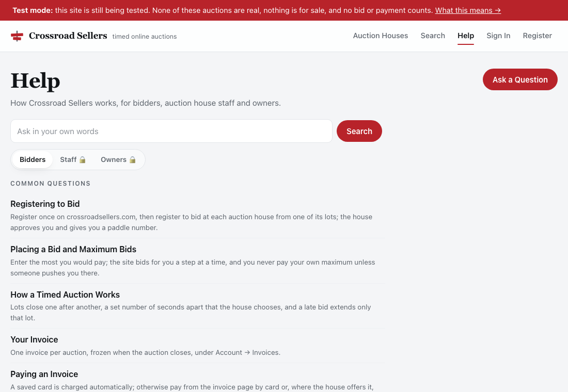Click 'A saved card is charged automatically' text
568x392 pixels.
[192, 387]
